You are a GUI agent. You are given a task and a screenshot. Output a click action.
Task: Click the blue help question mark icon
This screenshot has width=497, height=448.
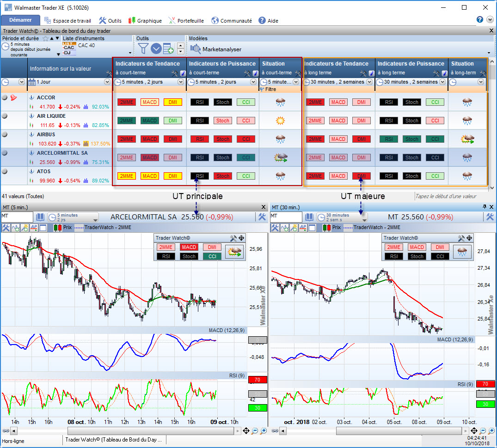tap(479, 20)
